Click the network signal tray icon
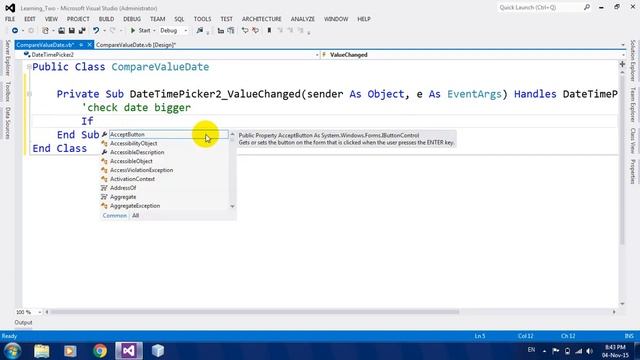Viewport: 640px width, 360px height. pyautogui.click(x=579, y=351)
